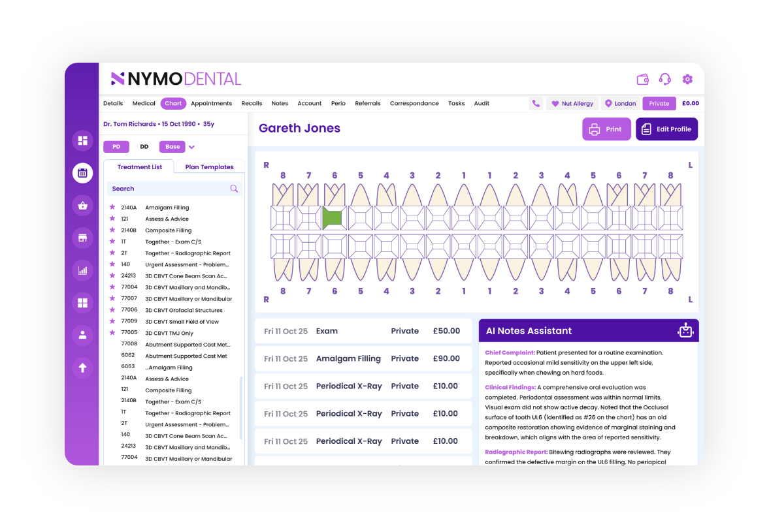Click the phone call icon
This screenshot has width=769, height=532.
[536, 103]
